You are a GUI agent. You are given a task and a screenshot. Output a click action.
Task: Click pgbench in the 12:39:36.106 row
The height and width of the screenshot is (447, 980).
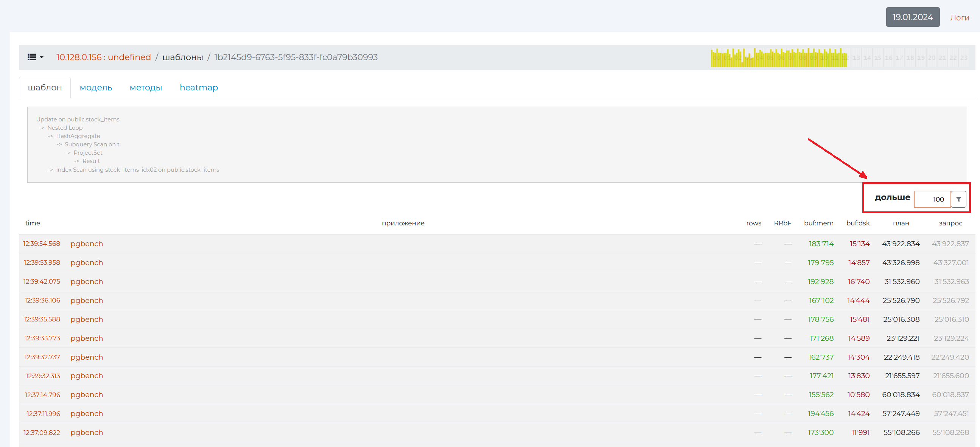click(x=87, y=300)
